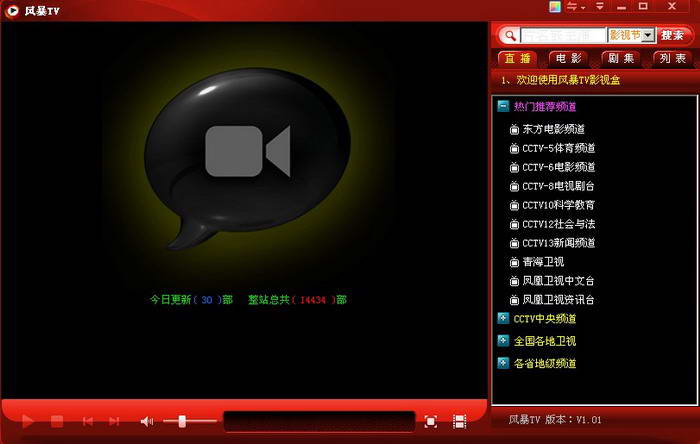Switch to the 剧集 tab
The height and width of the screenshot is (444, 700).
coord(621,58)
